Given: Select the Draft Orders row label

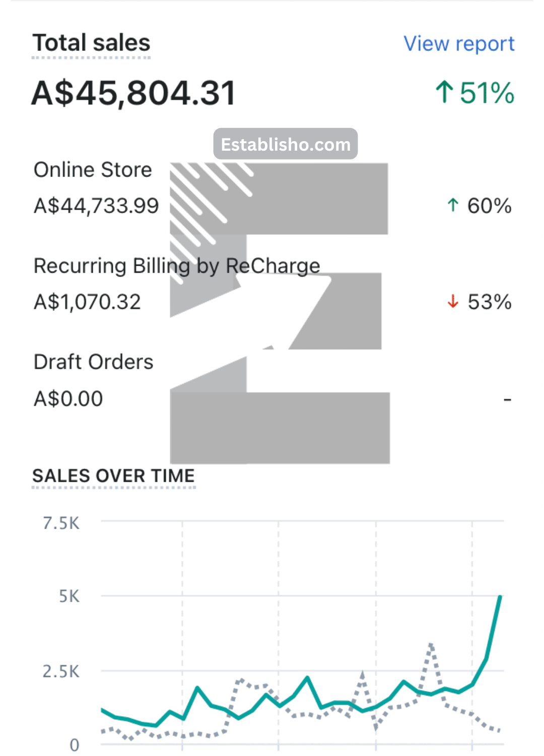Looking at the screenshot, I should pos(93,362).
